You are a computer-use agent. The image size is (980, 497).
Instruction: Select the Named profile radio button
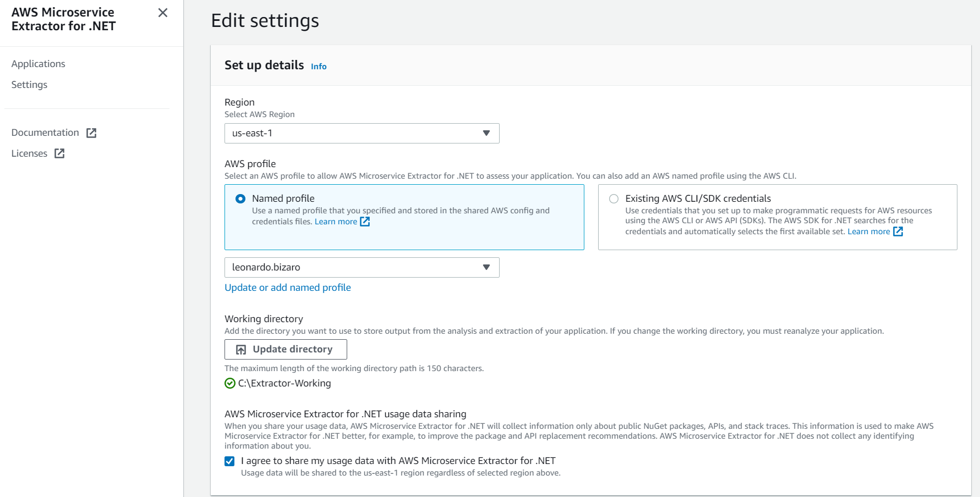point(240,199)
